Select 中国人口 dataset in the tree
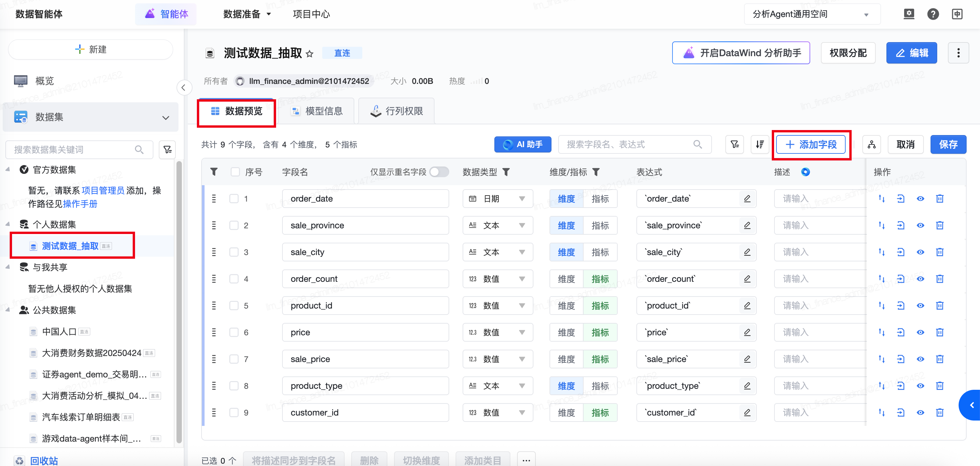Screen dimensions: 980x466 pos(60,331)
